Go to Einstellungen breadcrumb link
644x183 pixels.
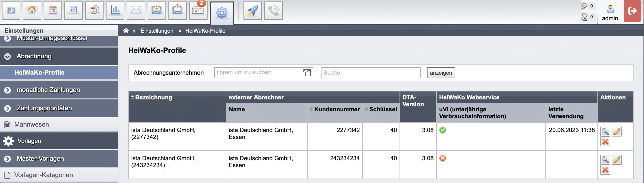tap(157, 31)
